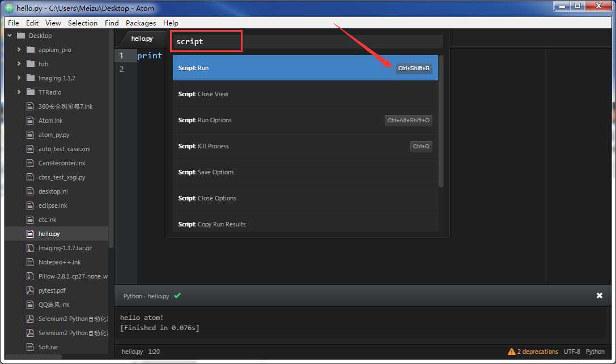This screenshot has width=616, height=364.
Task: Click file icon next to CamRecorder.lnk
Action: click(30, 163)
